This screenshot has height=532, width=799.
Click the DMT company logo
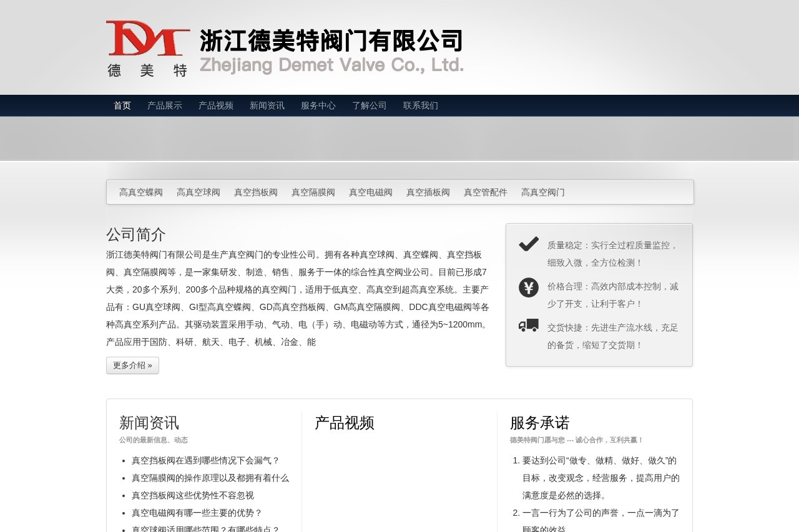pos(148,47)
